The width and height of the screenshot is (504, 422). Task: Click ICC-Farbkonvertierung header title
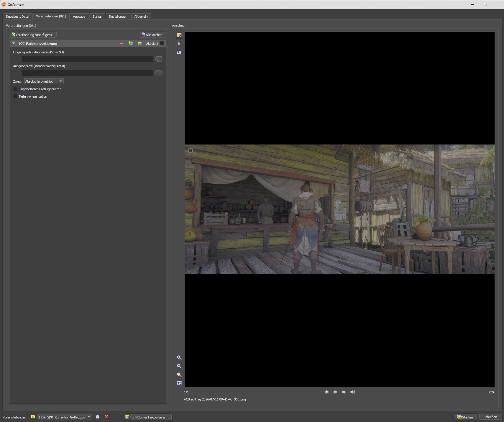[38, 44]
